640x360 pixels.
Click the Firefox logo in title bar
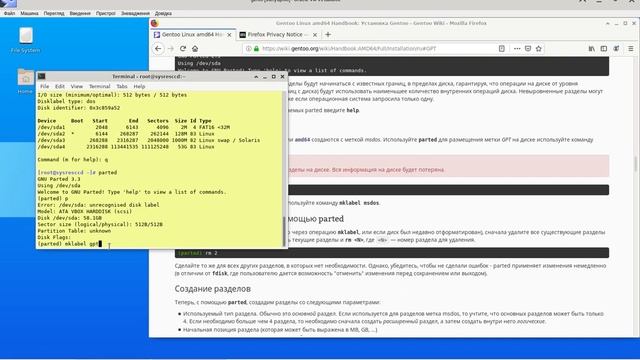pyautogui.click(x=155, y=23)
